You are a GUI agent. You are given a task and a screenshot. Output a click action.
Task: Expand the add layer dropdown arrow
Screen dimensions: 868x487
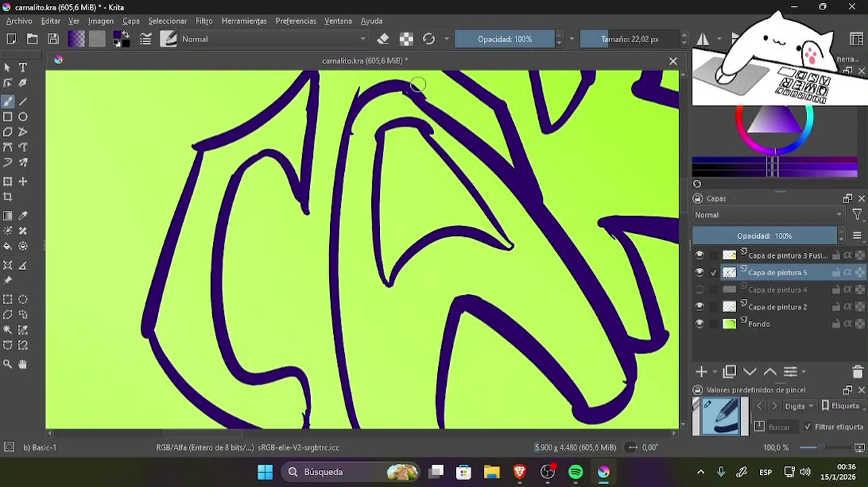point(714,372)
